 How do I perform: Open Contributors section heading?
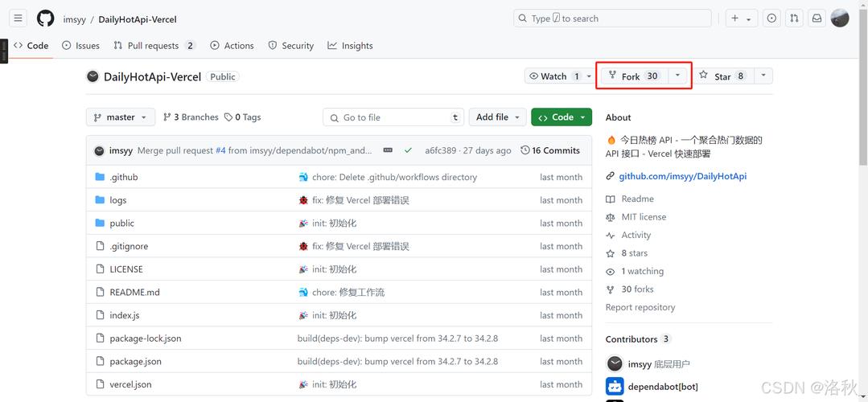click(x=631, y=339)
